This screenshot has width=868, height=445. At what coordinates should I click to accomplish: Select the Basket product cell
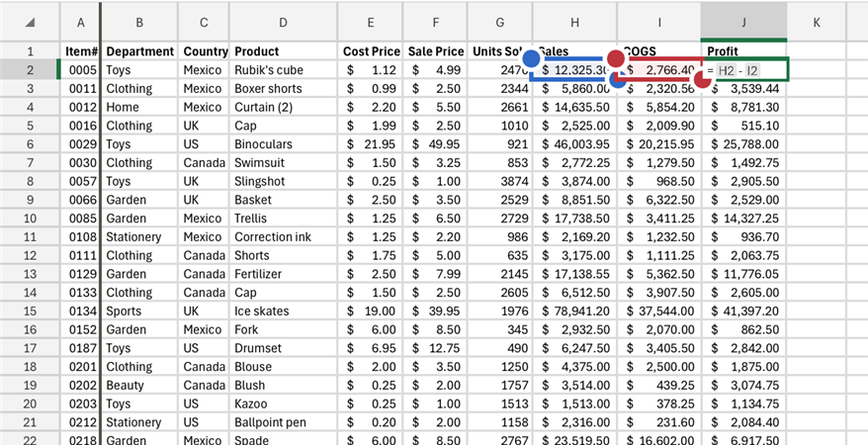coord(283,200)
